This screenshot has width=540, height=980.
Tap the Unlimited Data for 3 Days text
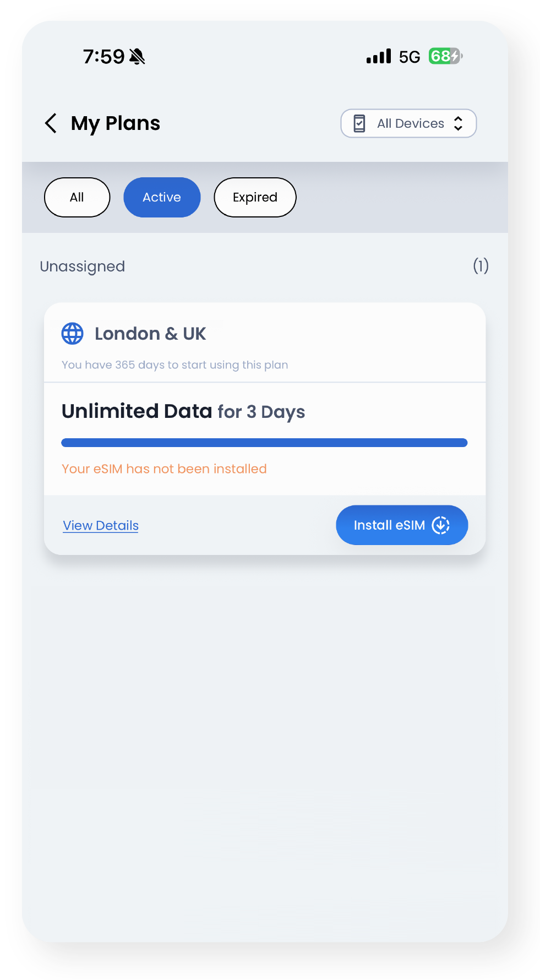pos(183,412)
